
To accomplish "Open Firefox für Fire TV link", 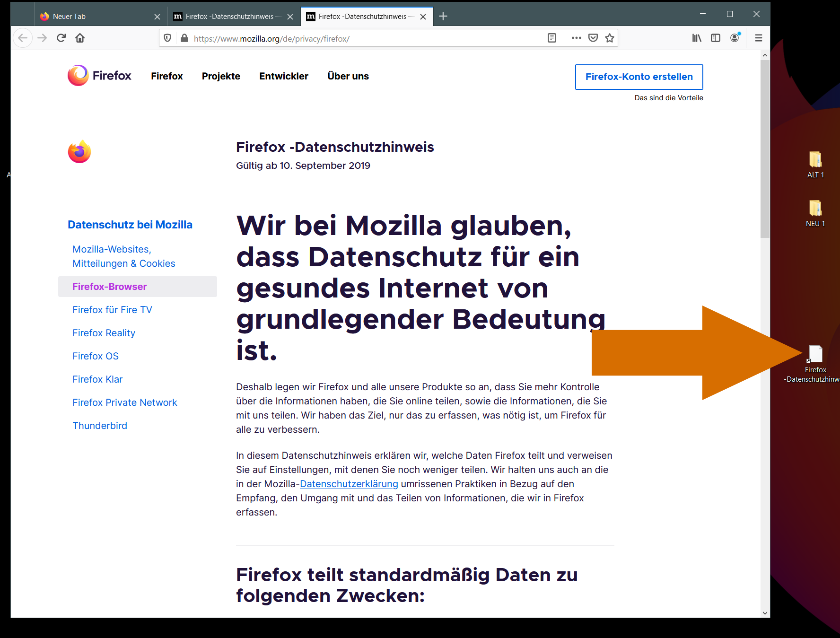I will [x=113, y=310].
